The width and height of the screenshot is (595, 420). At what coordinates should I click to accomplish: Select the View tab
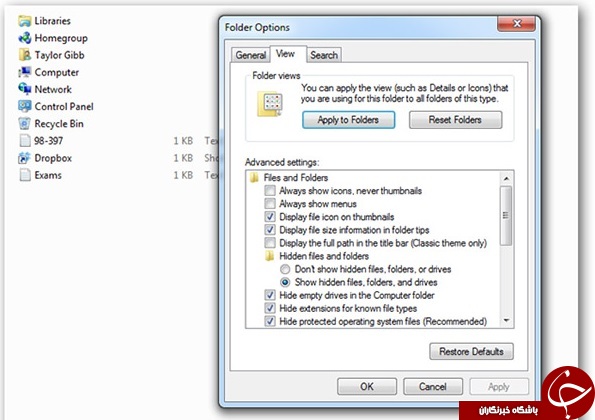(x=285, y=54)
